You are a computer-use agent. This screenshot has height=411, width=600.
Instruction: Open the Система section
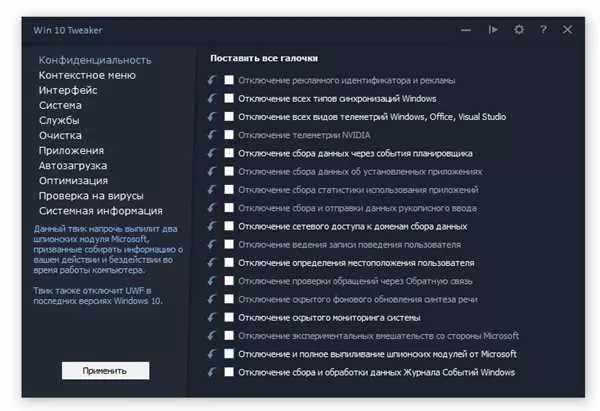click(60, 105)
